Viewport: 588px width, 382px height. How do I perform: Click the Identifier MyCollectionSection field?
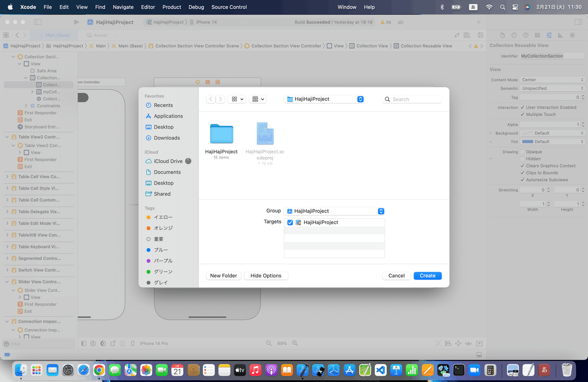552,56
